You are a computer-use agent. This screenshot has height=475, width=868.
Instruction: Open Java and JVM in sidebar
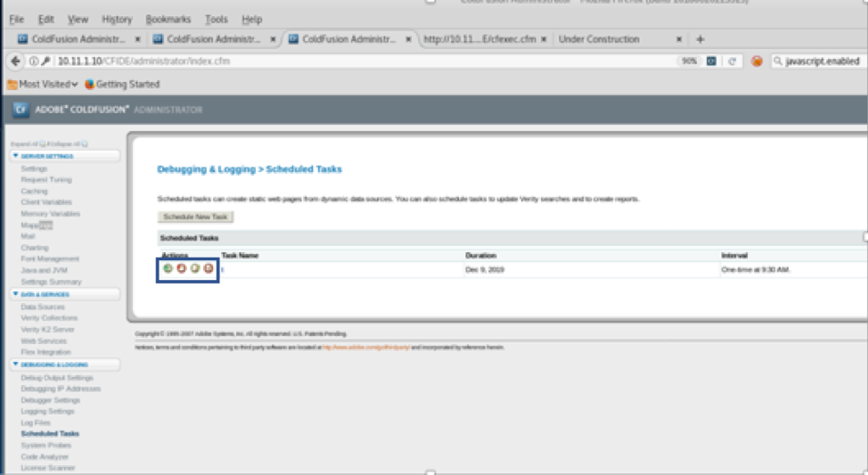[45, 270]
